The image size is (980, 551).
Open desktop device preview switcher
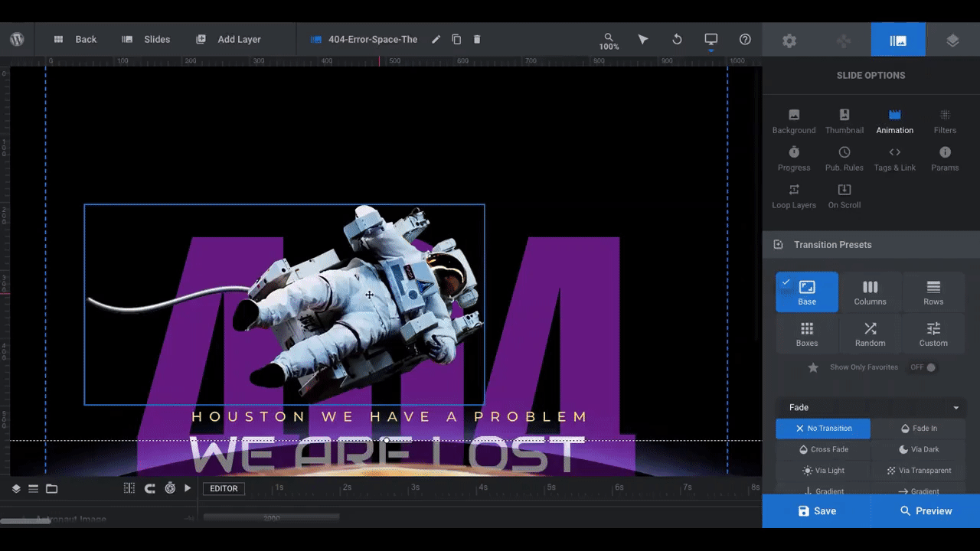711,40
